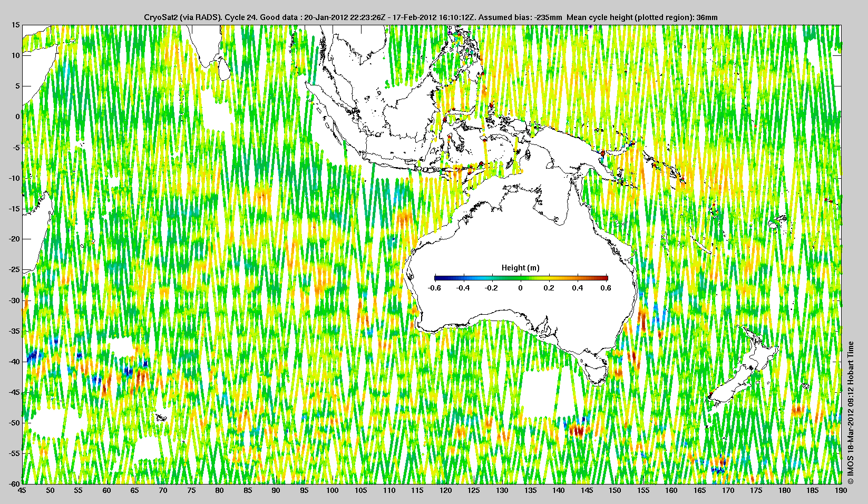Pick the "190" longitude tick label
Image resolution: width=868 pixels, height=504 pixels.
point(841,490)
